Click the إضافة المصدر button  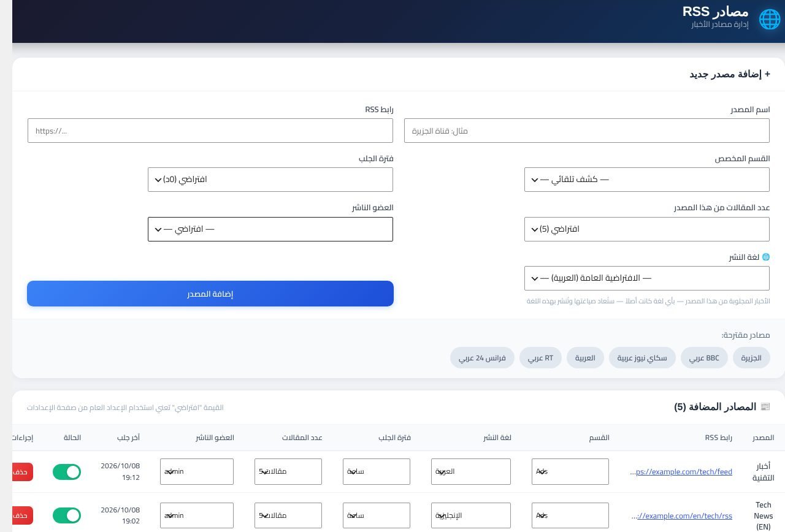210,294
